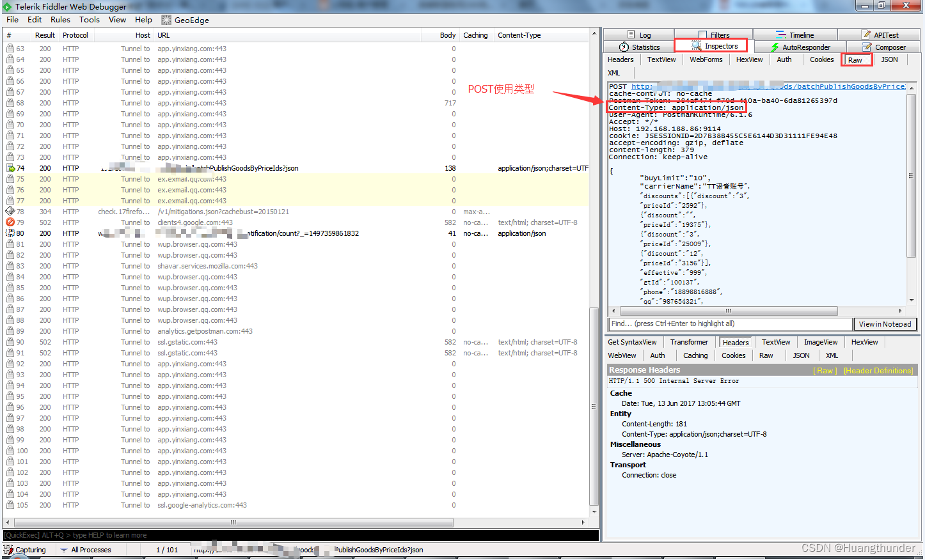Click the lock icon of session 68

[10, 103]
